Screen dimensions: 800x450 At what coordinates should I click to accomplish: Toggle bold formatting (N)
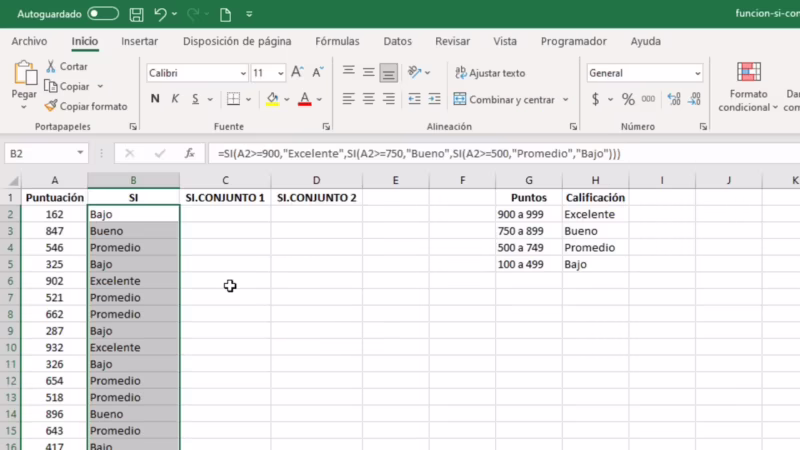tap(155, 99)
